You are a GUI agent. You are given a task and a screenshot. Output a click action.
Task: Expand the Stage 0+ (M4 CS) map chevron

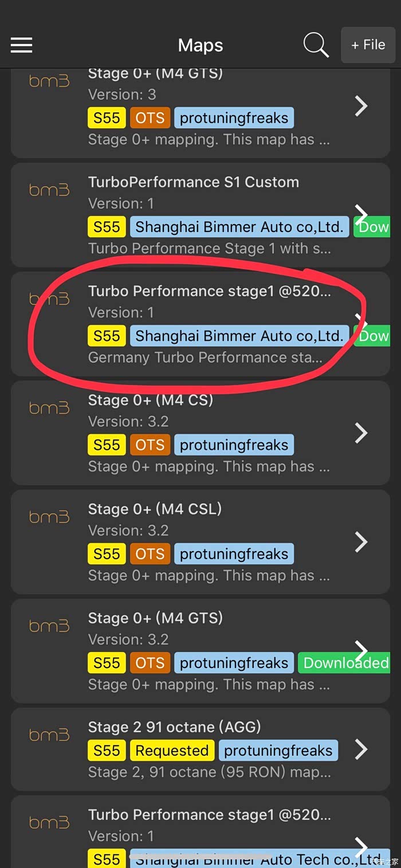pyautogui.click(x=361, y=433)
